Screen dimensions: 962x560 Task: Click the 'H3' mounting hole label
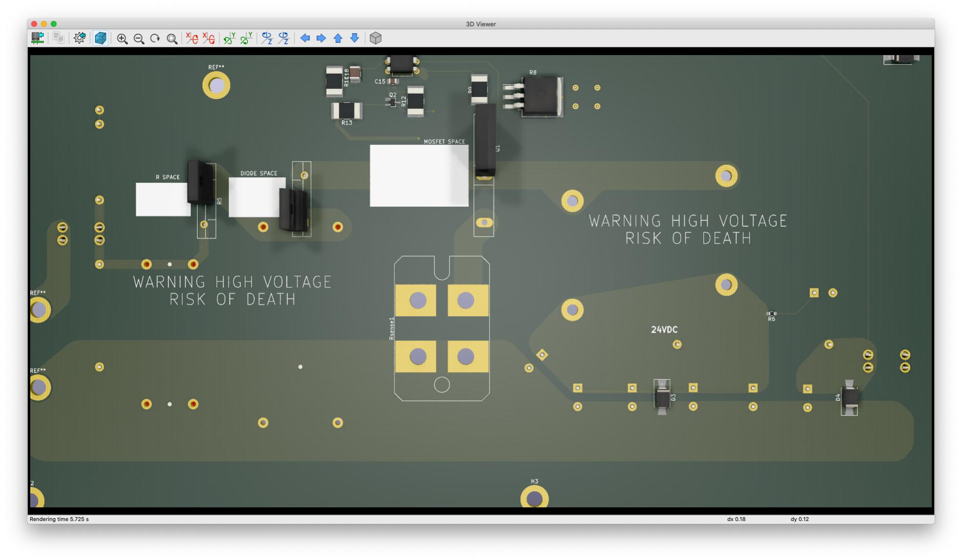[x=534, y=481]
